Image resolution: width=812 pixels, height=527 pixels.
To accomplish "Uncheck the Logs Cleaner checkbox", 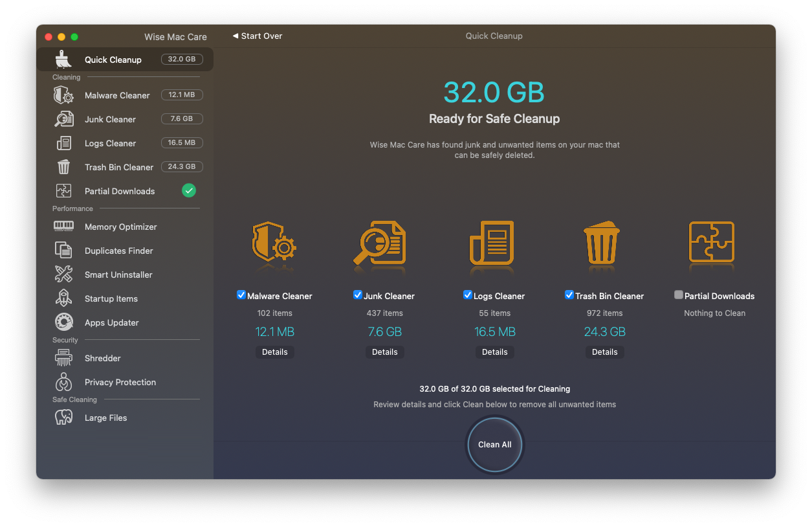I will coord(468,295).
